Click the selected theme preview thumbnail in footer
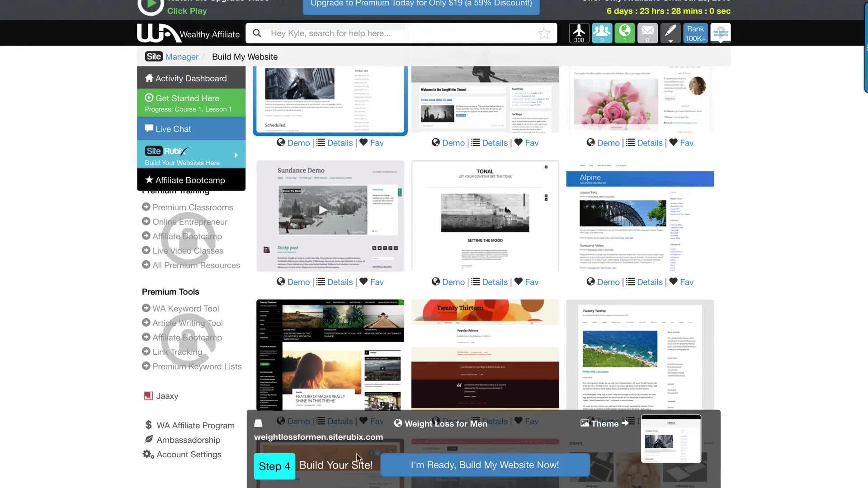 [x=671, y=439]
